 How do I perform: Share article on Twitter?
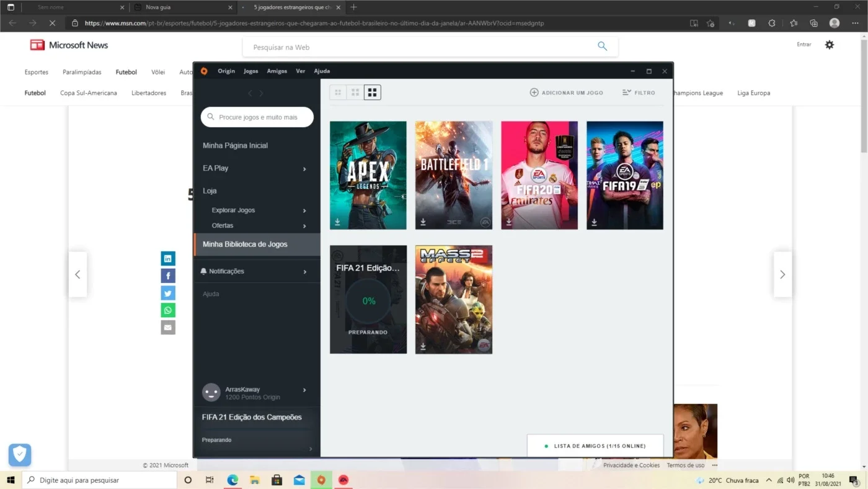(168, 293)
